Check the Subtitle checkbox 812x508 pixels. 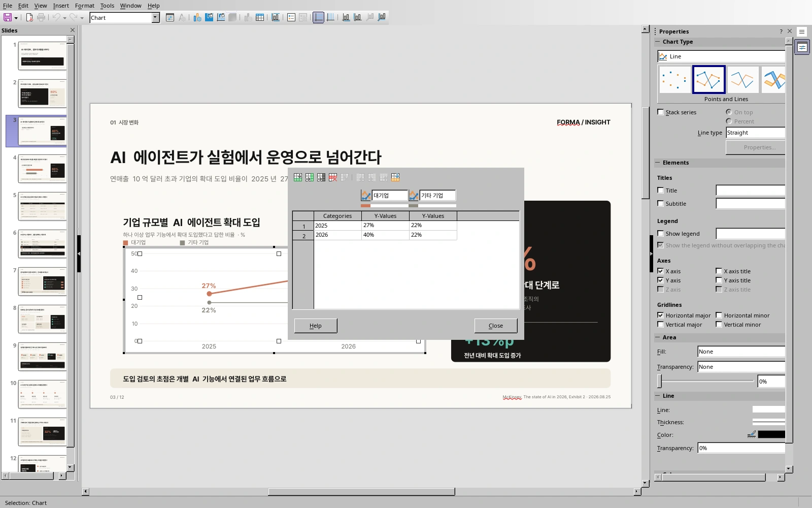coord(660,204)
